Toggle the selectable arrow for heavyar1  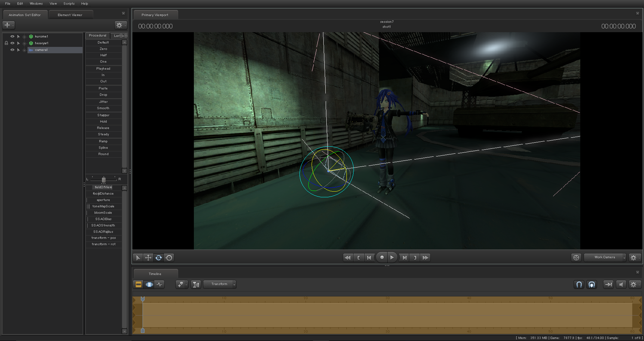tap(18, 43)
